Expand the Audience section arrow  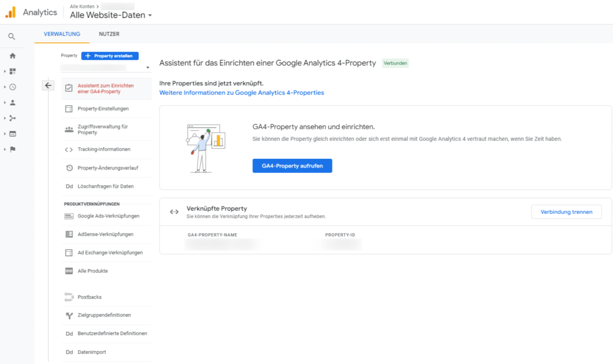(x=5, y=103)
